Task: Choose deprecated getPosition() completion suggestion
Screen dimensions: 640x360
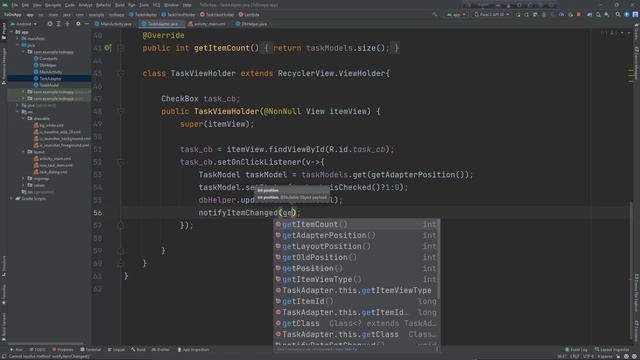Action: pyautogui.click(x=356, y=268)
